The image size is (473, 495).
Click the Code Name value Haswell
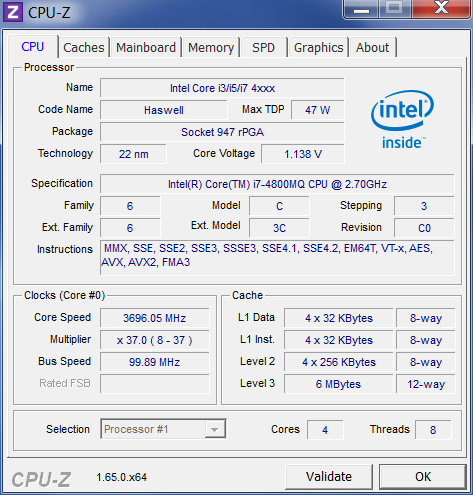coord(164,110)
